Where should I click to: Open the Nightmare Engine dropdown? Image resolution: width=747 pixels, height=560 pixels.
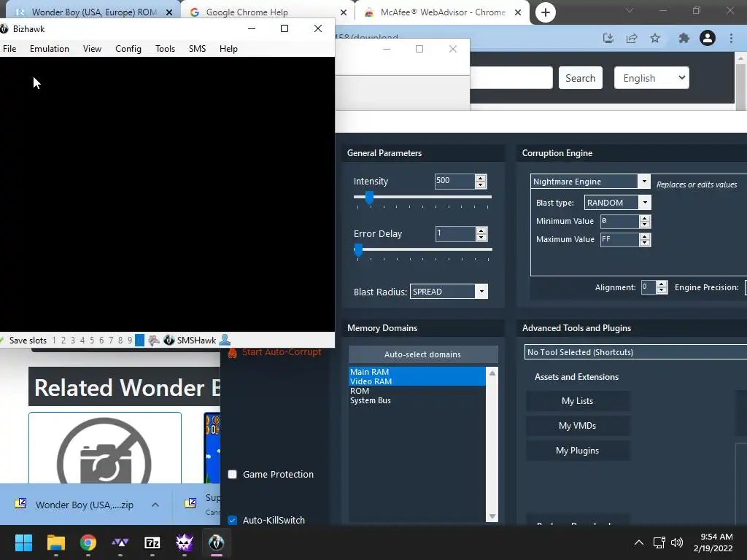point(590,182)
